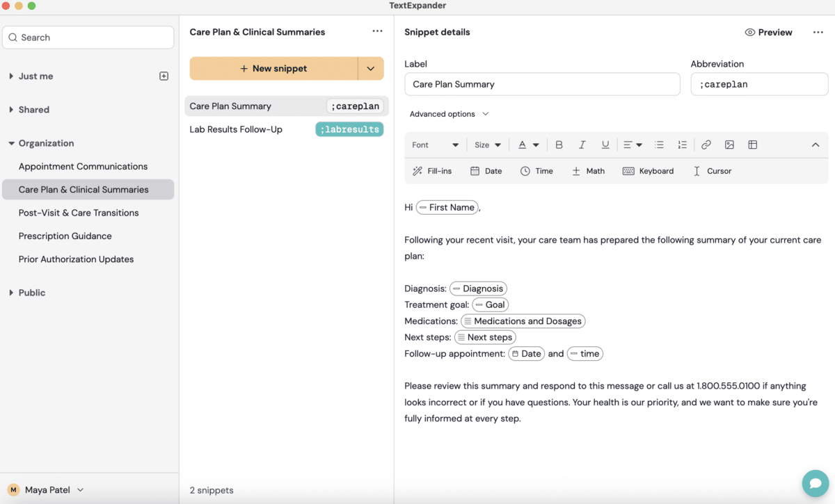Insert an image via picture icon
Viewport: 835px width, 504px height.
click(729, 145)
